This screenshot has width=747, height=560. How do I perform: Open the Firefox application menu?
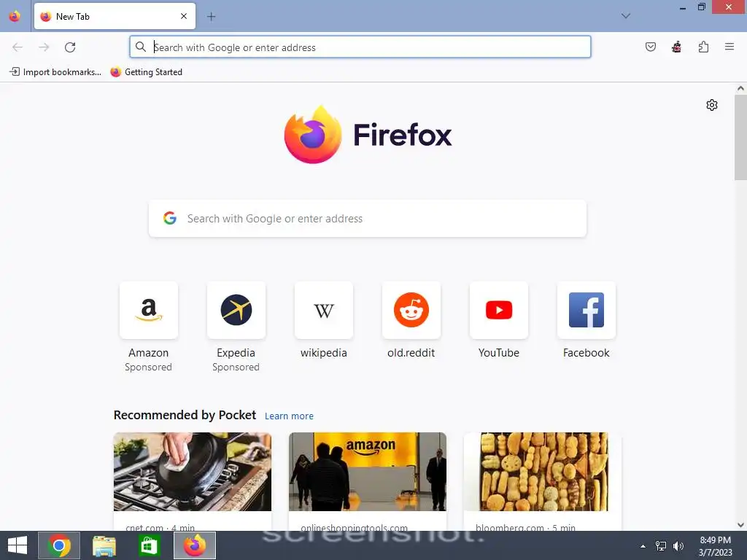(729, 47)
